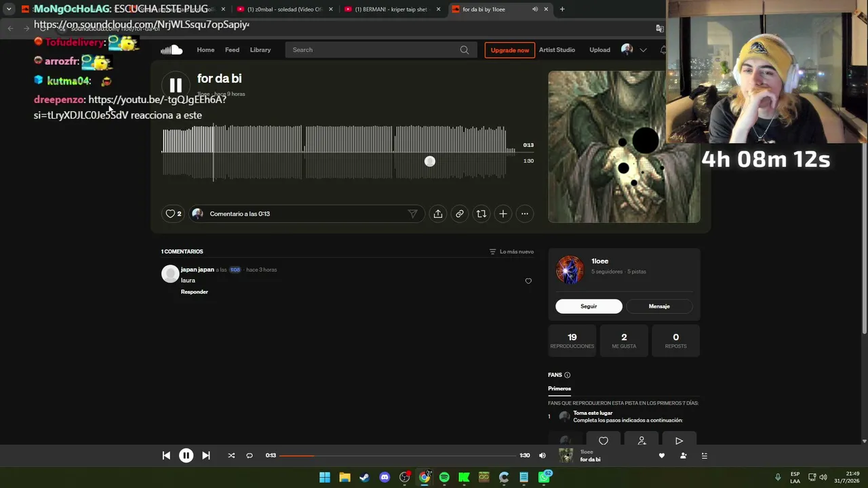Send comment with the paper plane icon
Image resolution: width=868 pixels, height=488 pixels.
412,213
